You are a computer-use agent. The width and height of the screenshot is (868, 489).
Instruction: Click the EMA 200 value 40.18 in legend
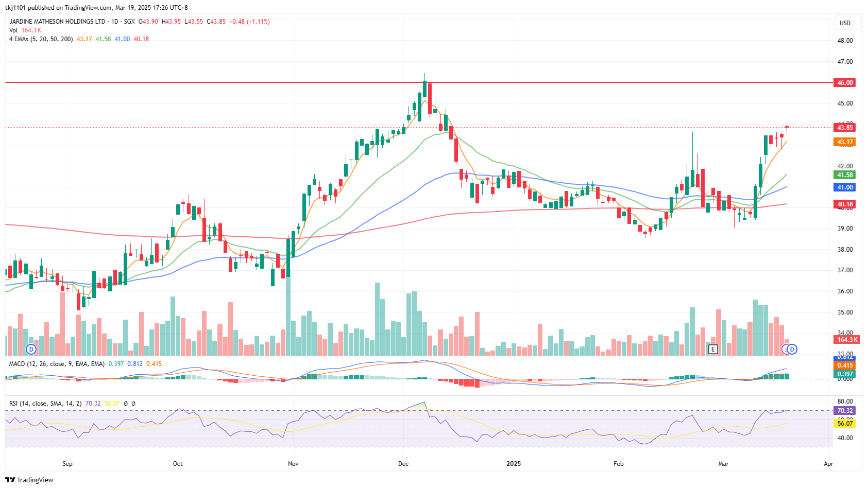click(x=141, y=39)
